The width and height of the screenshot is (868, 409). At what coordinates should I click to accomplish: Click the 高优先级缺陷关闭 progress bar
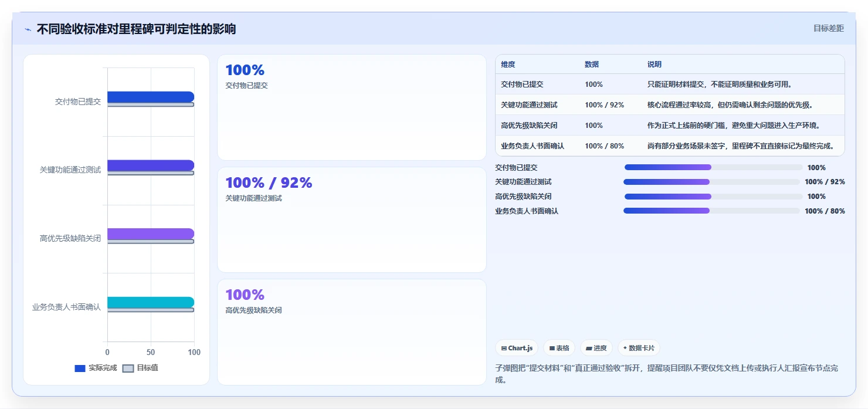click(x=713, y=197)
